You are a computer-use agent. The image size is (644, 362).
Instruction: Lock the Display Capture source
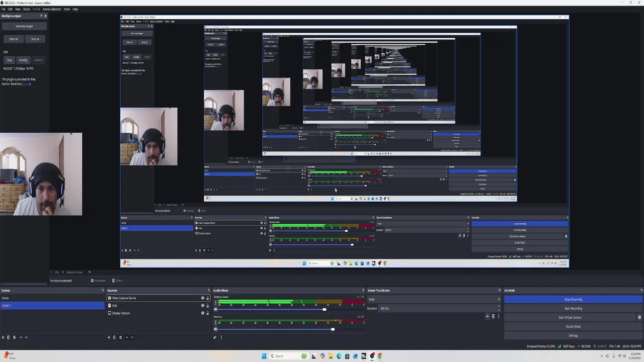pyautogui.click(x=207, y=313)
